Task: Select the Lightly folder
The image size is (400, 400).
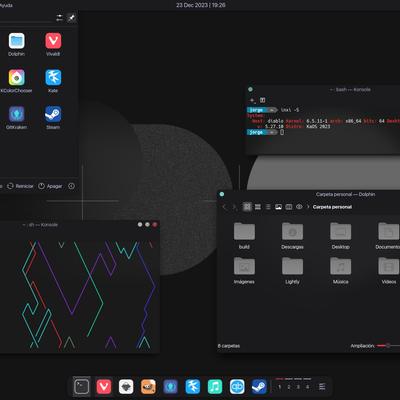Action: [x=292, y=271]
